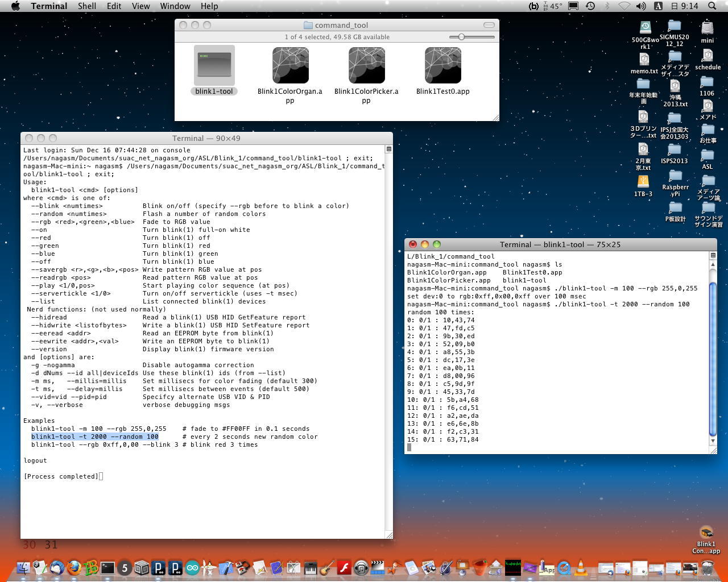The height and width of the screenshot is (582, 728).
Task: Toggle split pane in Terminal 90×49 window
Action: pyautogui.click(x=388, y=149)
